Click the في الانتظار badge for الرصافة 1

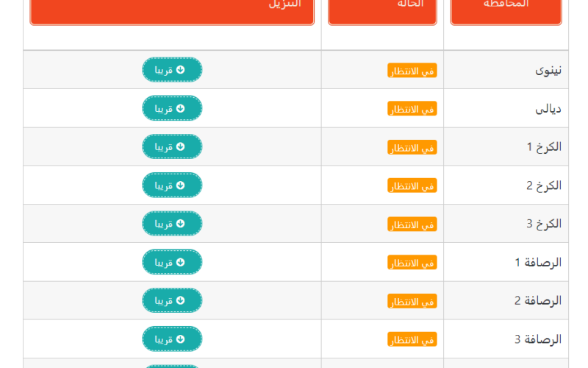click(412, 263)
